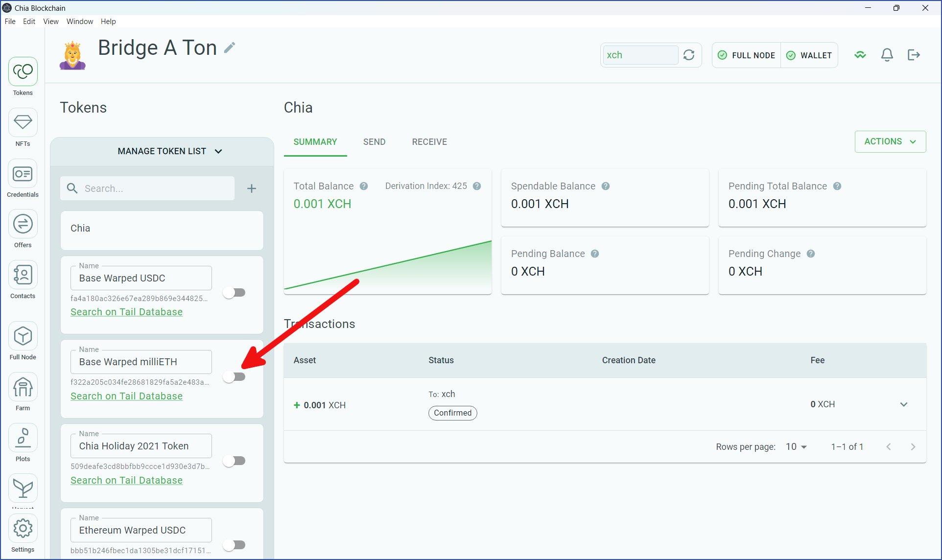Click the log out icon
Image resolution: width=942 pixels, height=560 pixels.
pos(914,55)
